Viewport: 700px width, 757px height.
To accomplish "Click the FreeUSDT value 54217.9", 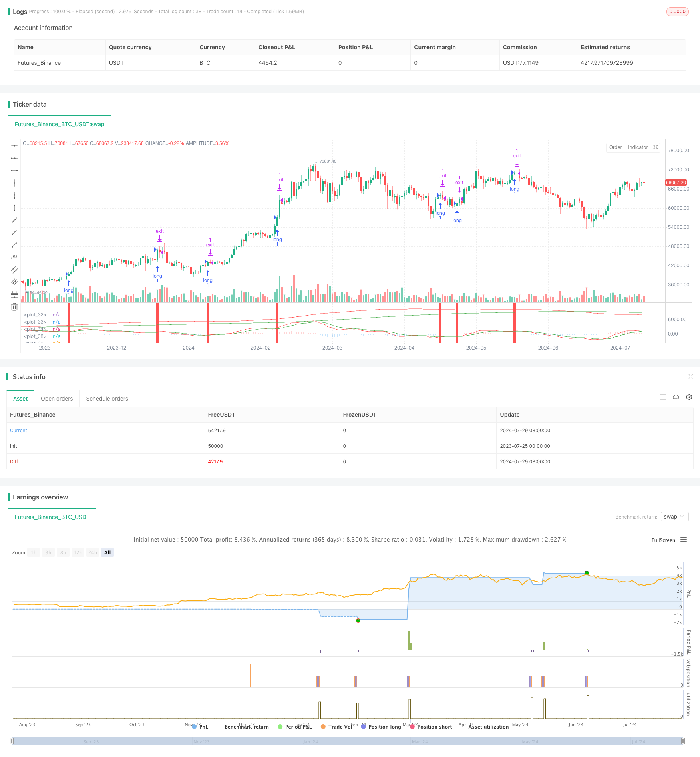I will [x=217, y=431].
